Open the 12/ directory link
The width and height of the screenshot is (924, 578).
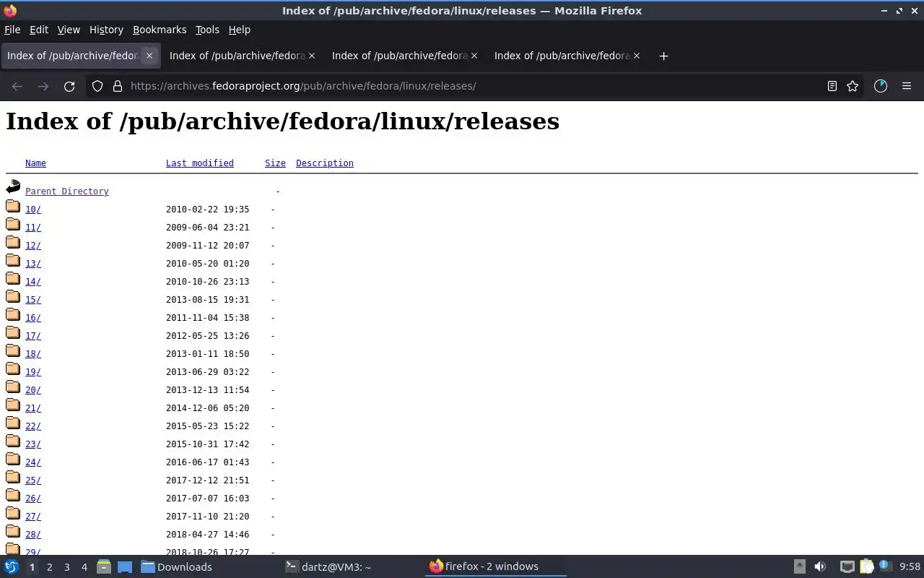coord(33,246)
